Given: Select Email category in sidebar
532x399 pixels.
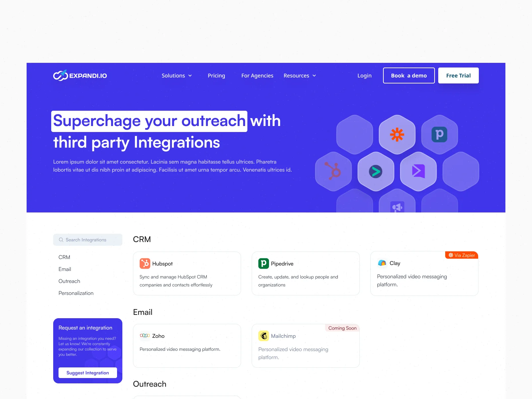Looking at the screenshot, I should point(65,269).
